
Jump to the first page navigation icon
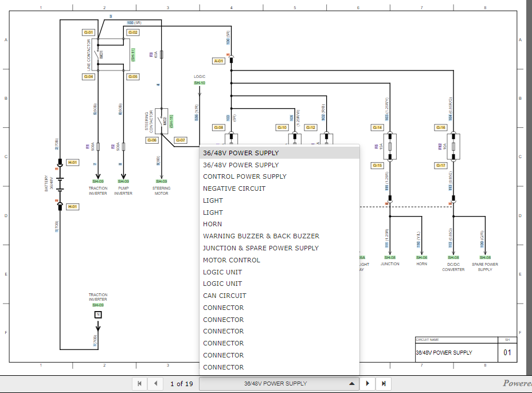[139, 383]
